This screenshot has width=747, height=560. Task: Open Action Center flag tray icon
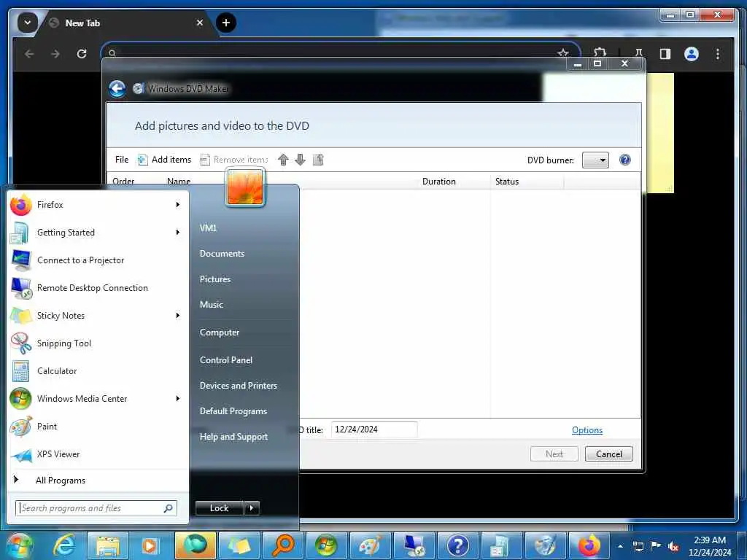(x=656, y=545)
